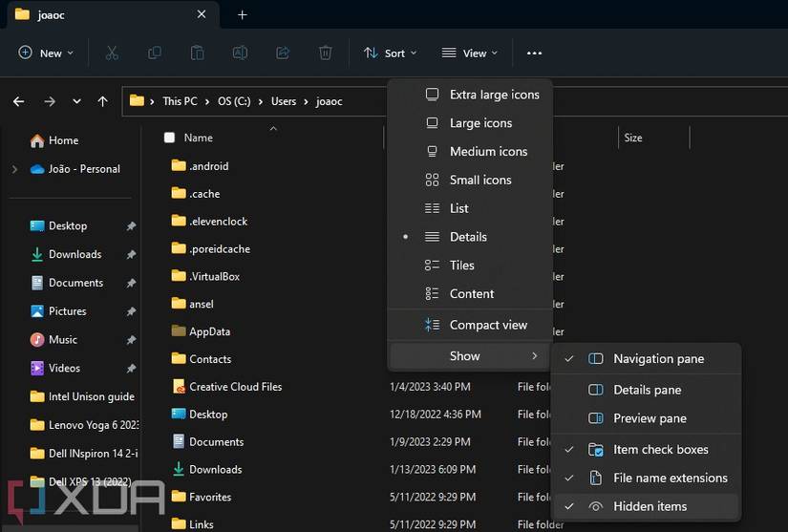Screen dimensions: 788x532
Task: Expand the João - Personal OneDrive tree
Action: click(14, 169)
